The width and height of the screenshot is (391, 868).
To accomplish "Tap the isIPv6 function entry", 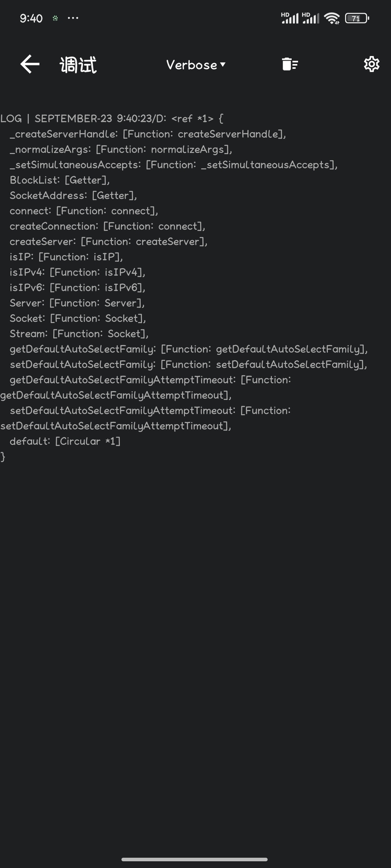I will [77, 288].
